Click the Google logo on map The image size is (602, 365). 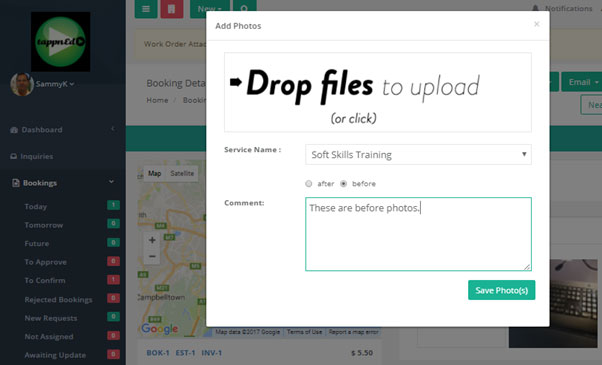(x=159, y=329)
